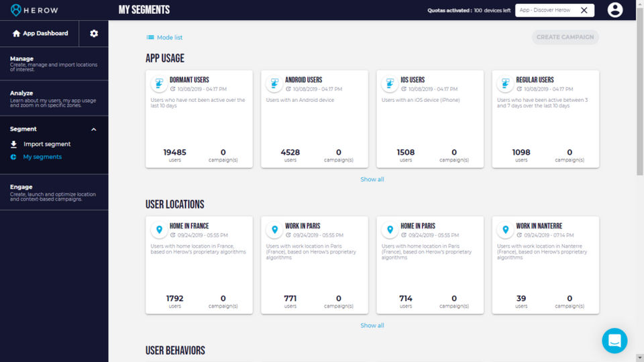Click the Regular Users segment icon

(x=505, y=83)
